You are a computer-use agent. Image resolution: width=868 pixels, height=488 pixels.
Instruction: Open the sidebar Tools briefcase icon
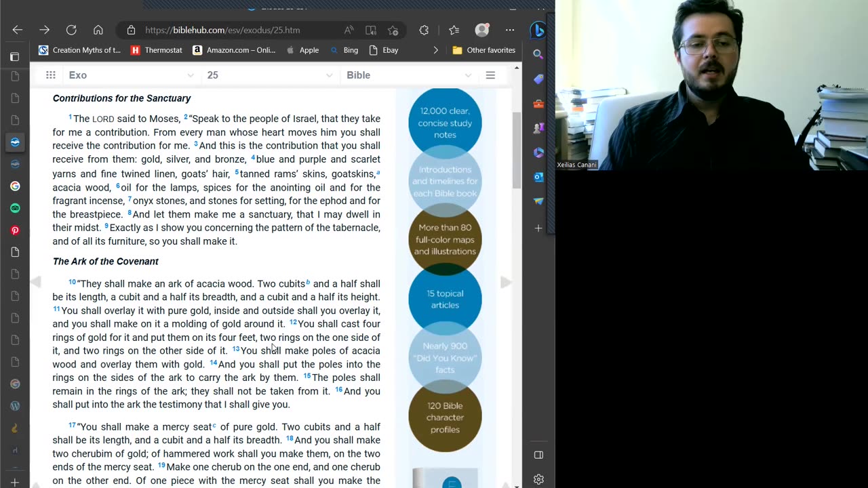coord(538,104)
